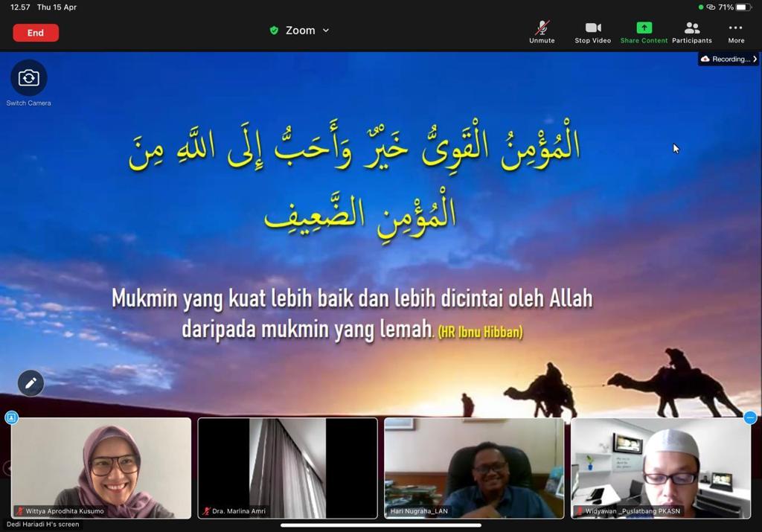This screenshot has width=762, height=532.
Task: Select Hari Nugraha_LAN video tile
Action: point(474,468)
